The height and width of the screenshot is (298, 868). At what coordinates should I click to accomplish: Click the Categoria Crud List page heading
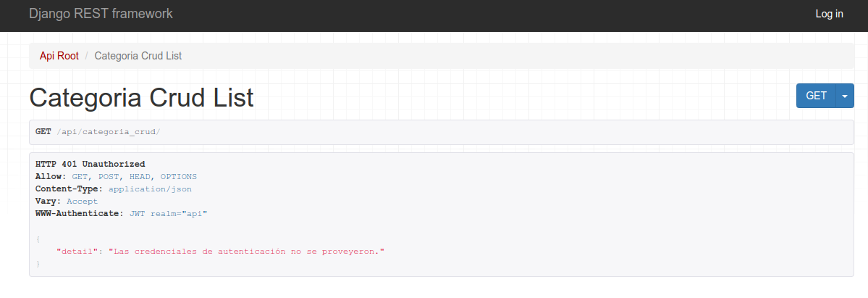tap(141, 98)
